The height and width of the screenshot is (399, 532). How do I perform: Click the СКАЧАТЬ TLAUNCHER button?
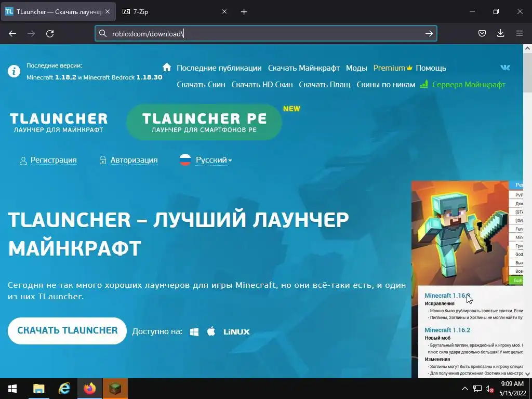click(67, 331)
